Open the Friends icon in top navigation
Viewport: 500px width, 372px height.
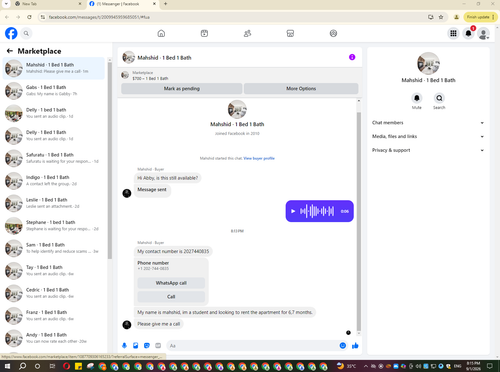247,33
